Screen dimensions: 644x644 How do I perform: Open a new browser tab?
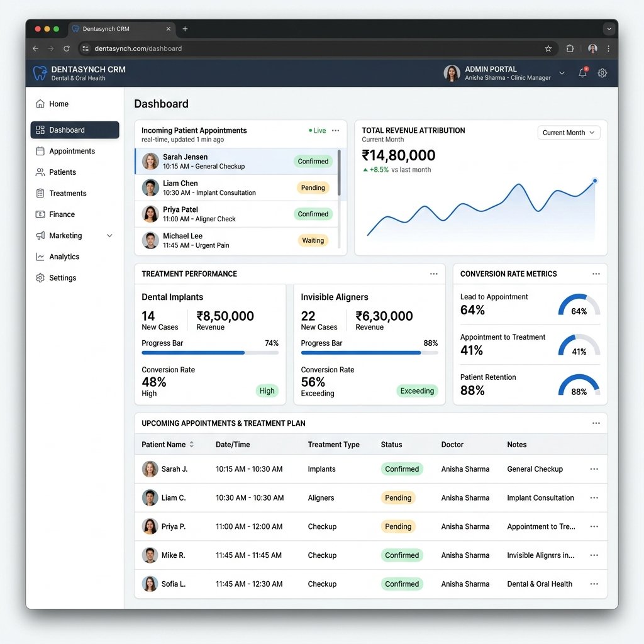[185, 29]
